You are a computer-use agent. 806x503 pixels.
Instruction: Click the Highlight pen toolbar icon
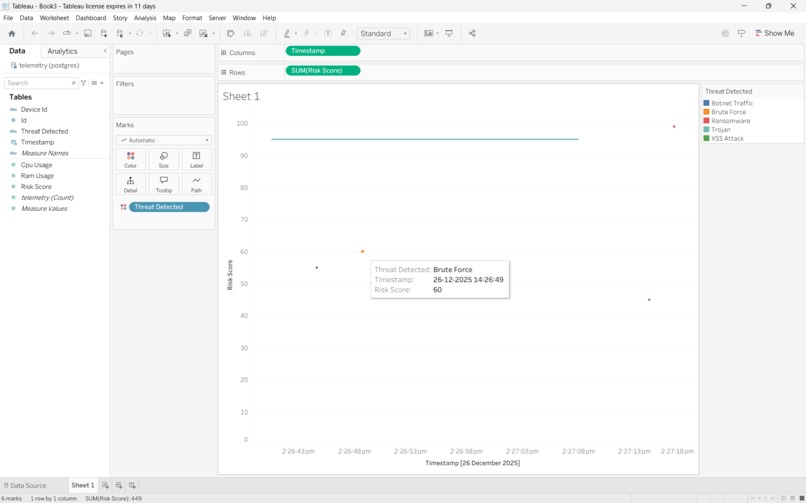pyautogui.click(x=287, y=33)
